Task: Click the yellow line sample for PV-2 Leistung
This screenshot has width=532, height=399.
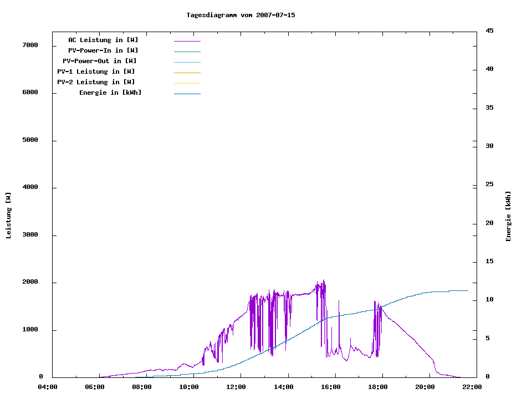Action: click(x=187, y=83)
